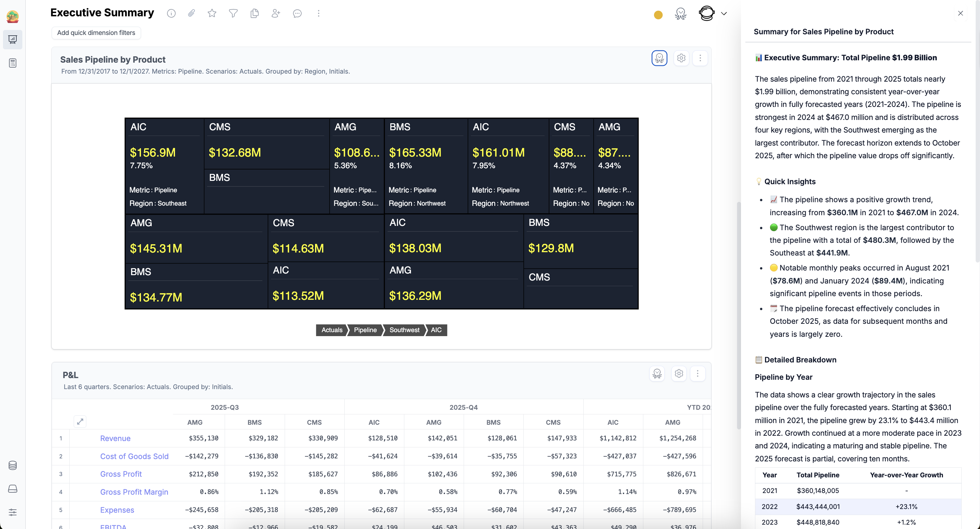Open the header vertical ellipsis menu
Image resolution: width=980 pixels, height=529 pixels.
pos(318,13)
